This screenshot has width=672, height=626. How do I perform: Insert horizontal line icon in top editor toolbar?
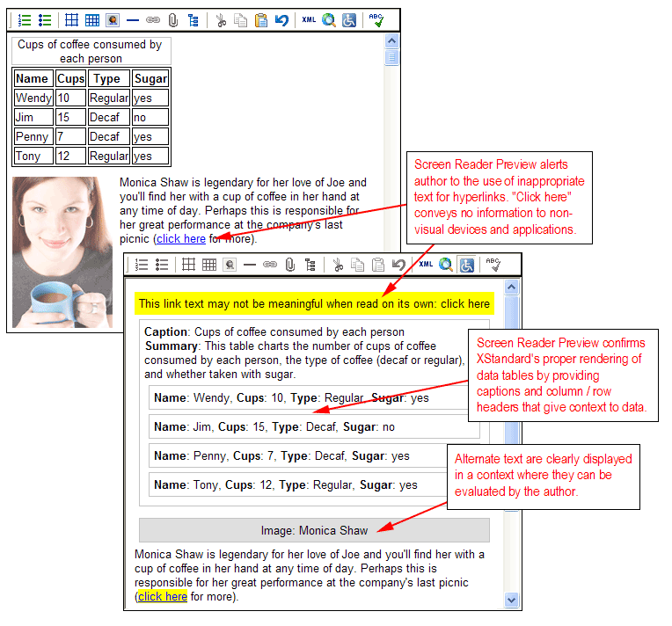(133, 20)
